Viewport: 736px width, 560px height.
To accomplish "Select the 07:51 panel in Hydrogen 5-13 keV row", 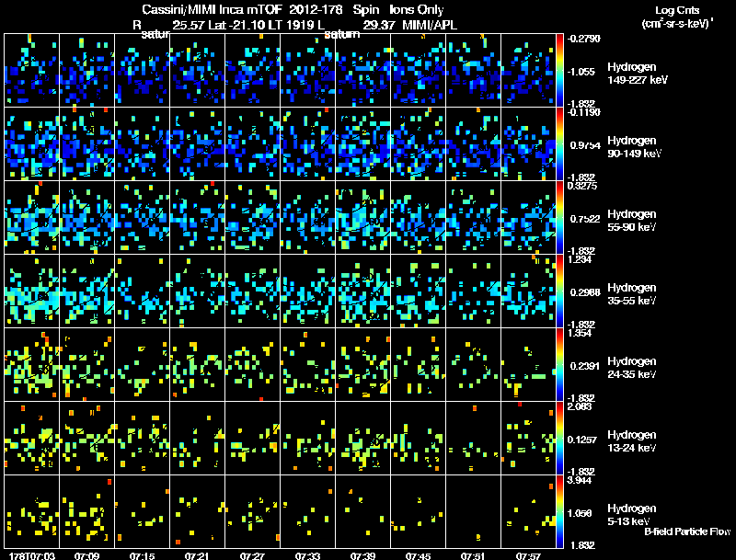I will pos(473,511).
